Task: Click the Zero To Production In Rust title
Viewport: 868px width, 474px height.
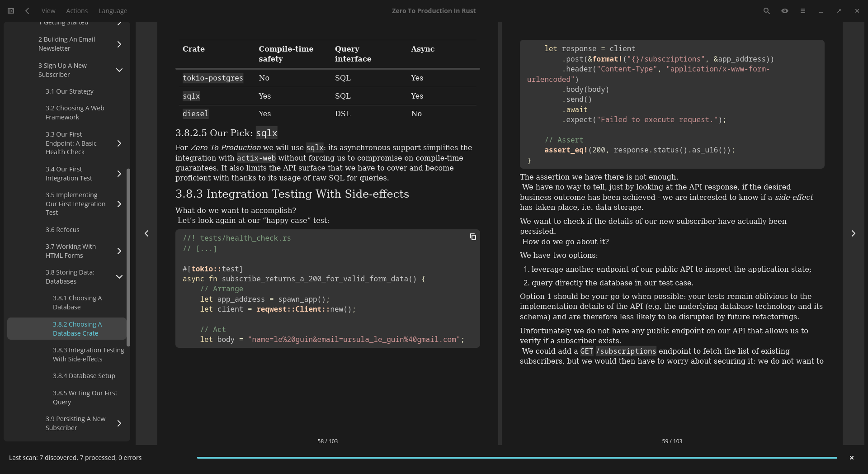Action: tap(434, 11)
